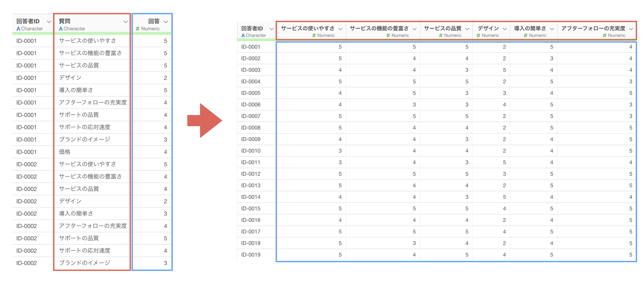The width and height of the screenshot is (644, 285).
Task: Select the 質問 column header
Action: 64,21
